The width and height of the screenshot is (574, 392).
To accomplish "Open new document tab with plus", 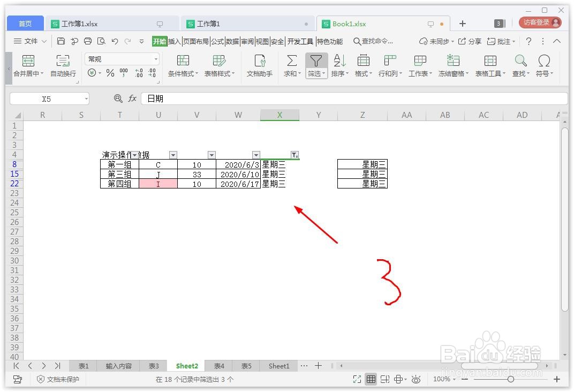I will click(462, 24).
